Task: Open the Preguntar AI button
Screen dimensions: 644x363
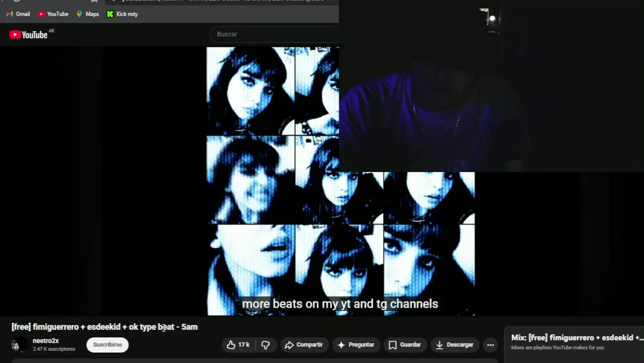Action: coord(356,345)
